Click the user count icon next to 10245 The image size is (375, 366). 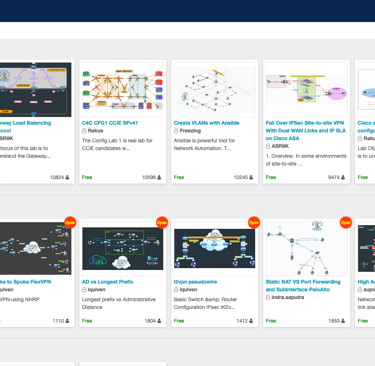tap(251, 177)
